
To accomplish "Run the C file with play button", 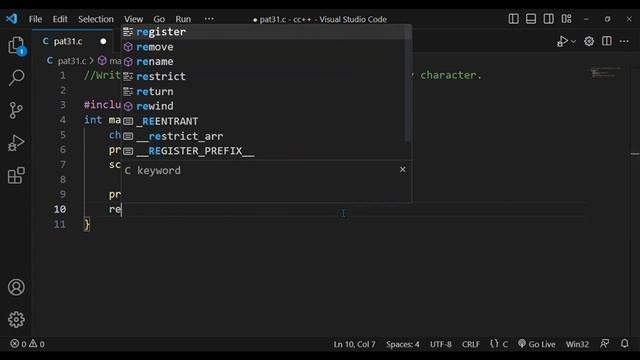I will pyautogui.click(x=562, y=41).
